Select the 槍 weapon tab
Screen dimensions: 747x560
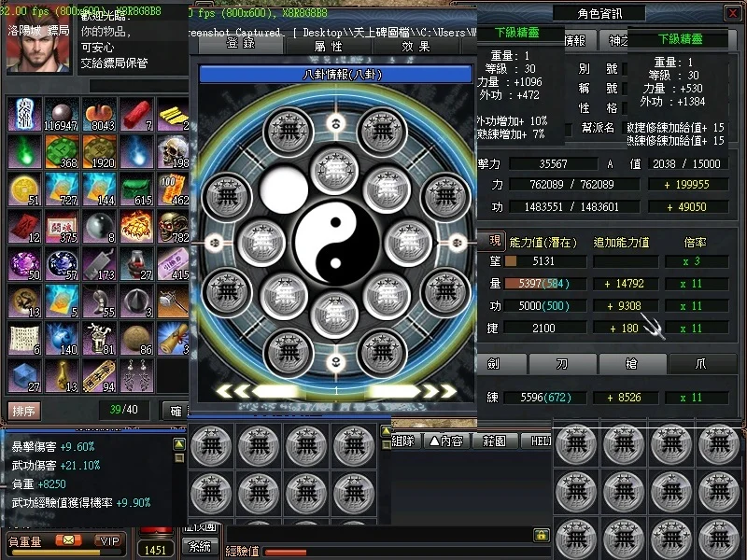pos(632,364)
